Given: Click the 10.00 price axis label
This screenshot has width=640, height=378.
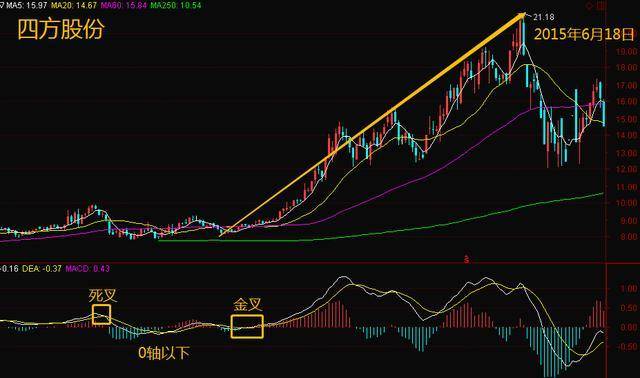Looking at the screenshot, I should point(627,202).
